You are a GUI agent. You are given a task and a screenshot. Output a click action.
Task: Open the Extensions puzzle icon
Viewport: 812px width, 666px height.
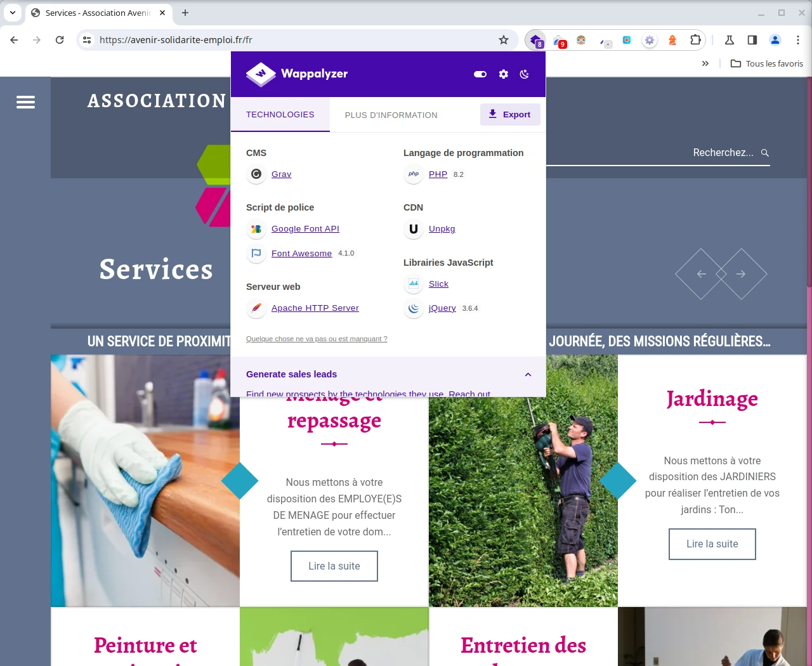click(695, 40)
